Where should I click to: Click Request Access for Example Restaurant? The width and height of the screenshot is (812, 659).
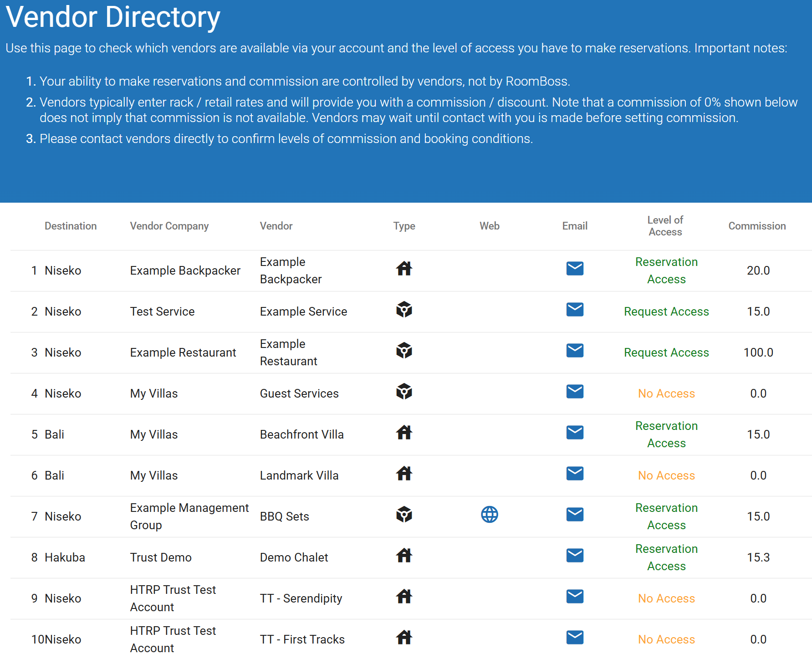pyautogui.click(x=666, y=352)
